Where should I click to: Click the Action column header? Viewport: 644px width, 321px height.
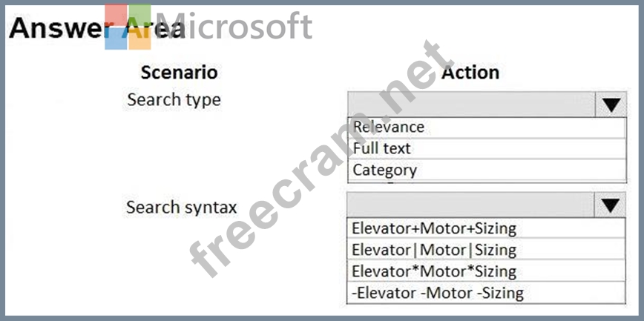click(470, 72)
